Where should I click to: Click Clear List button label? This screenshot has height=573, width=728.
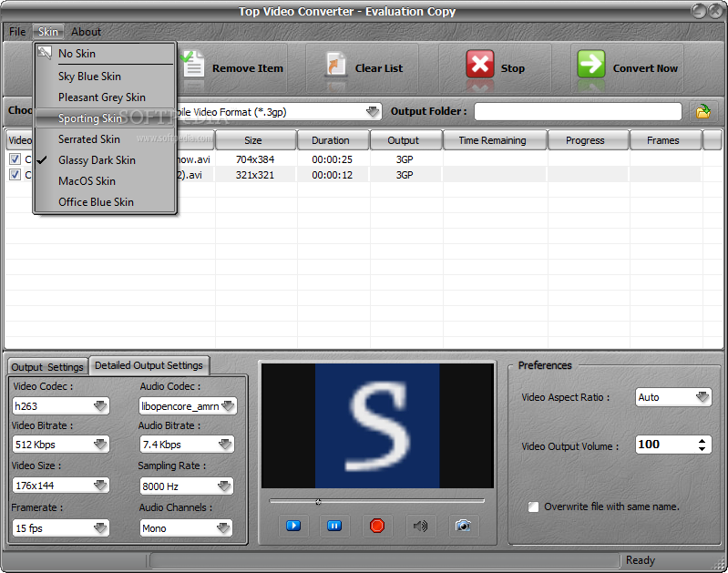379,68
